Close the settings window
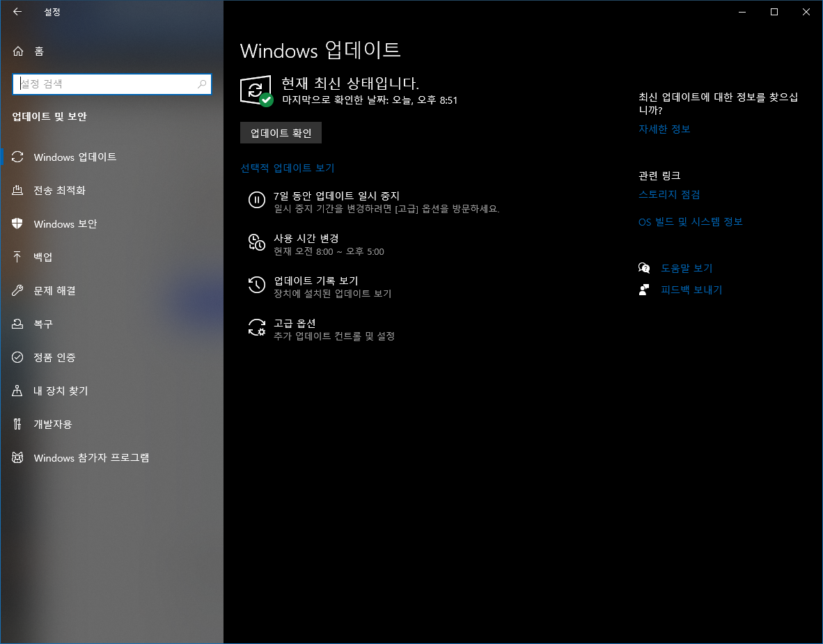Image resolution: width=823 pixels, height=644 pixels. [806, 12]
